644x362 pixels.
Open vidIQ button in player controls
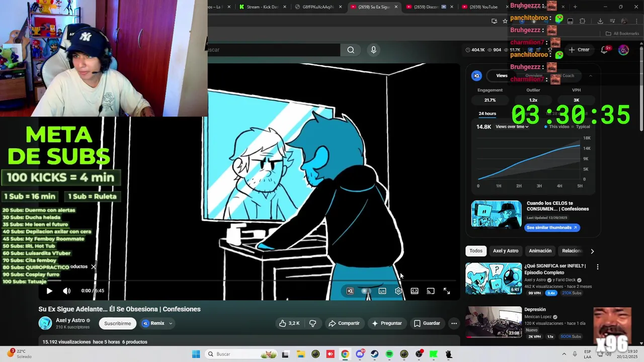[350, 291]
